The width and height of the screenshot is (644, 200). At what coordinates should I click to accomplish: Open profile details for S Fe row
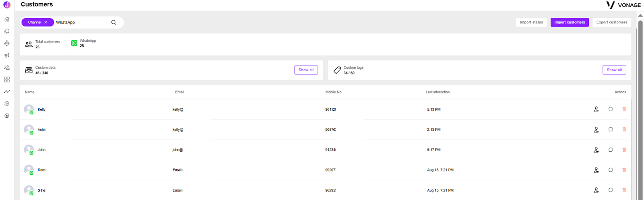597,190
